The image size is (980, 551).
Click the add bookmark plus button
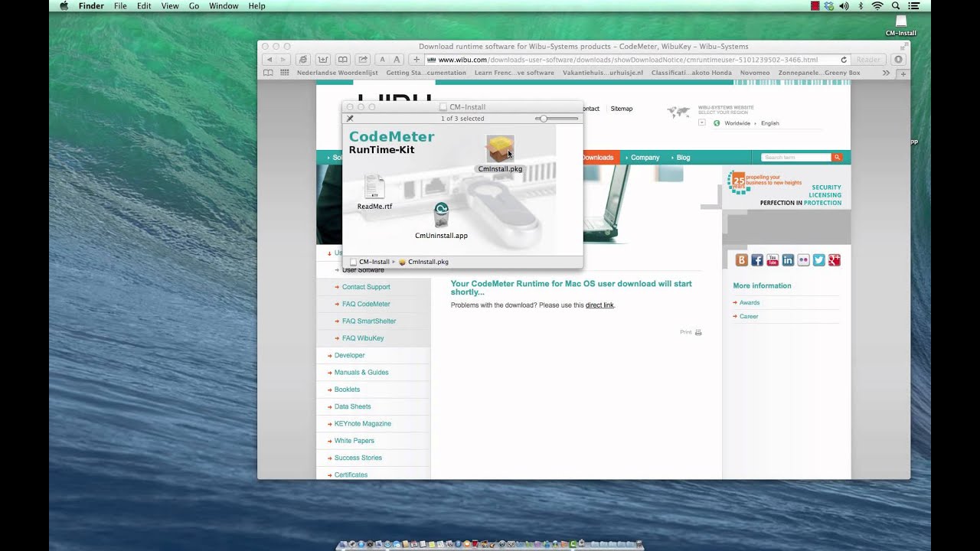coord(416,60)
